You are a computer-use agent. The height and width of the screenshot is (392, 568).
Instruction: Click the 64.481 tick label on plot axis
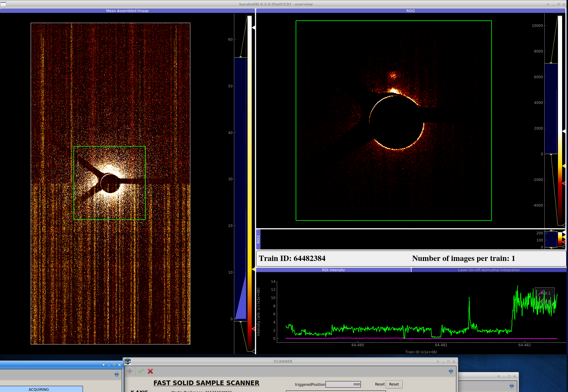pyautogui.click(x=441, y=345)
